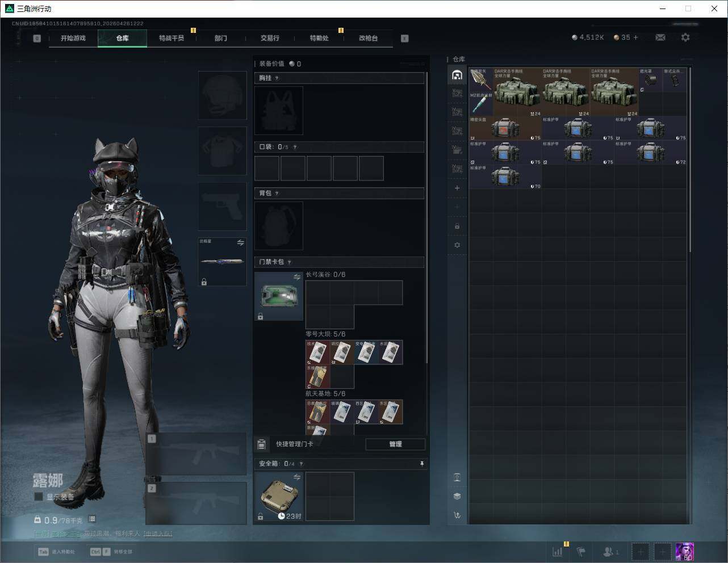Select the empty chest rig slot
Screen dimensions: 728x563
point(279,111)
